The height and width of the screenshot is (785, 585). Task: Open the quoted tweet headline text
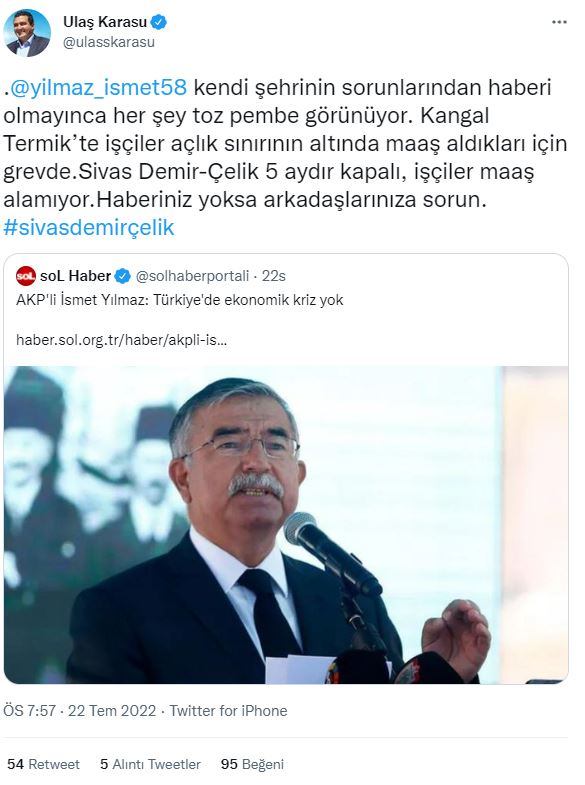click(180, 300)
